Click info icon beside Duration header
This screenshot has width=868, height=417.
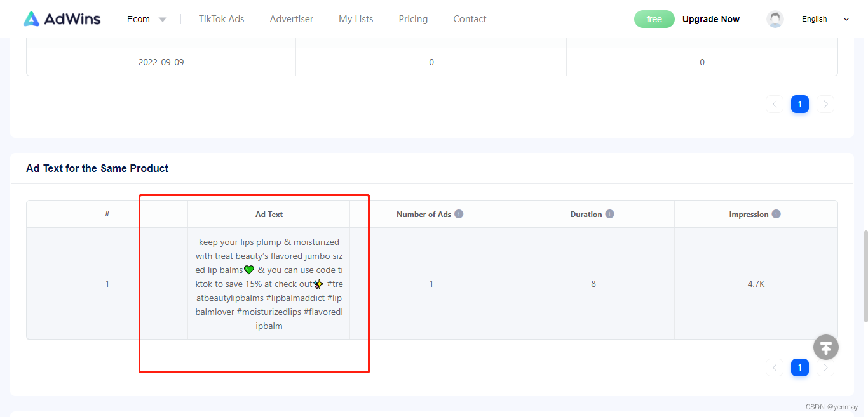(x=609, y=214)
